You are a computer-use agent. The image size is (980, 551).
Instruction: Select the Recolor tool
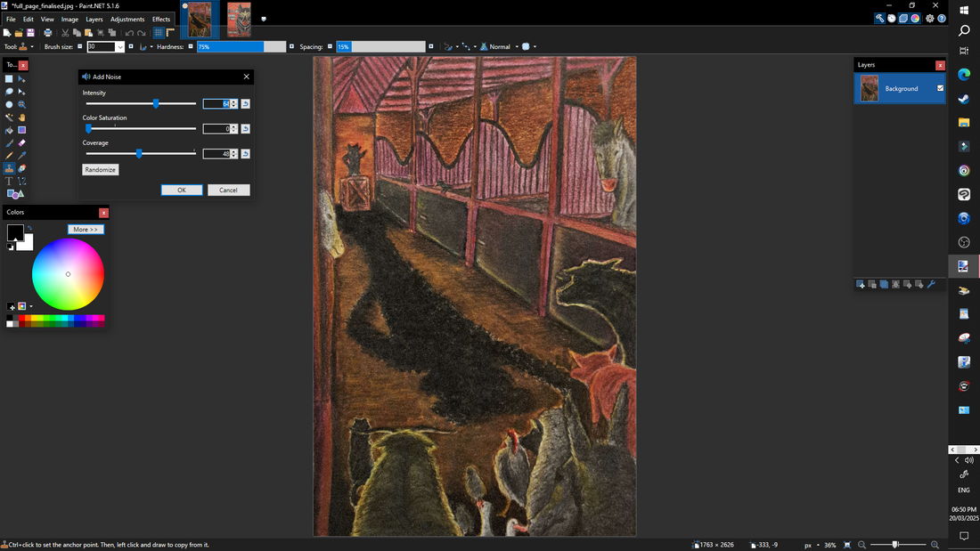click(x=22, y=168)
